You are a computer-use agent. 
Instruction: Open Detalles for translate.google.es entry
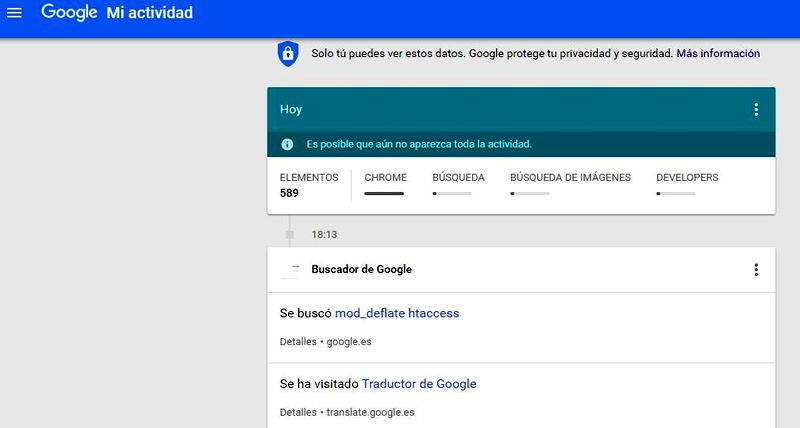(298, 412)
